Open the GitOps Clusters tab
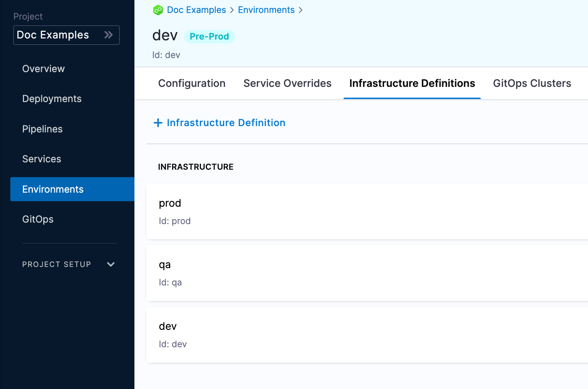The image size is (588, 389). click(x=532, y=84)
